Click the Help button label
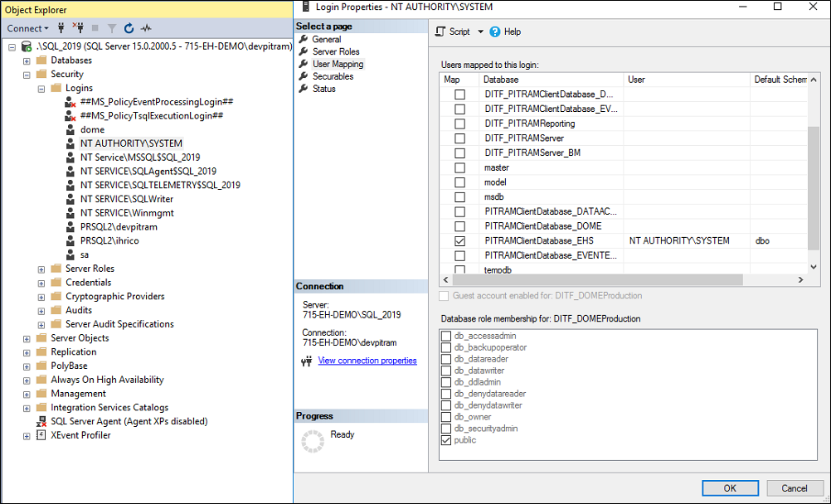This screenshot has width=831, height=504. 512,31
